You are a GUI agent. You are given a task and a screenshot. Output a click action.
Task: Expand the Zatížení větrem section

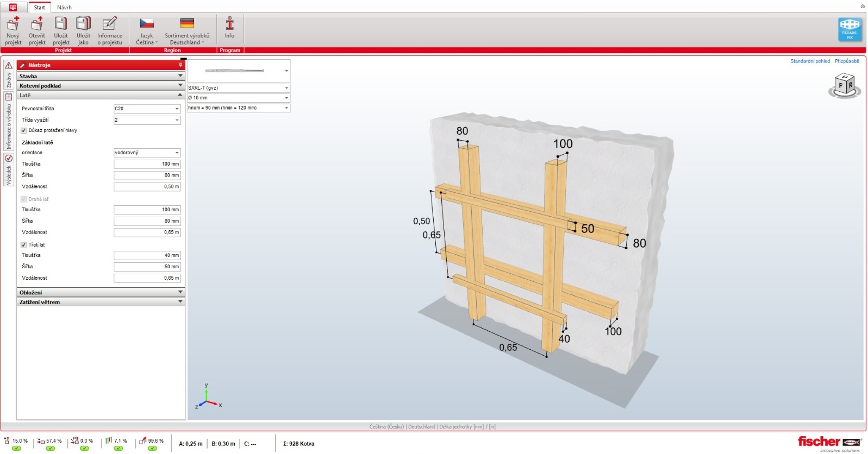pyautogui.click(x=101, y=302)
